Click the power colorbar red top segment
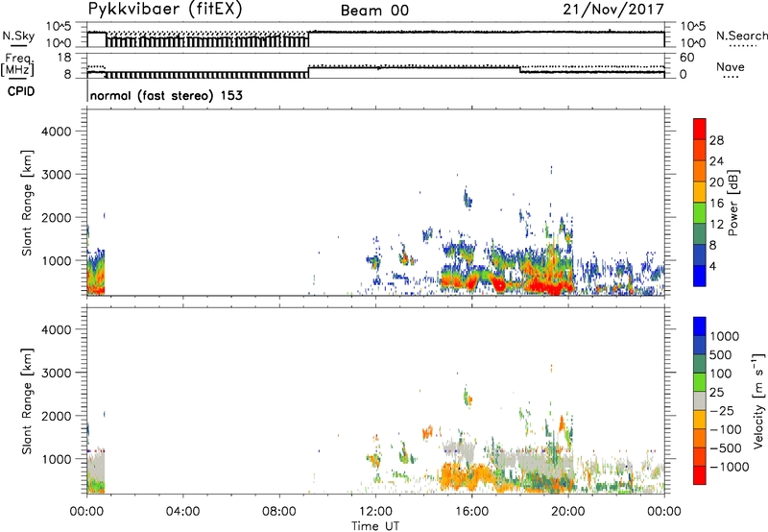This screenshot has height=532, width=768. coord(700,129)
